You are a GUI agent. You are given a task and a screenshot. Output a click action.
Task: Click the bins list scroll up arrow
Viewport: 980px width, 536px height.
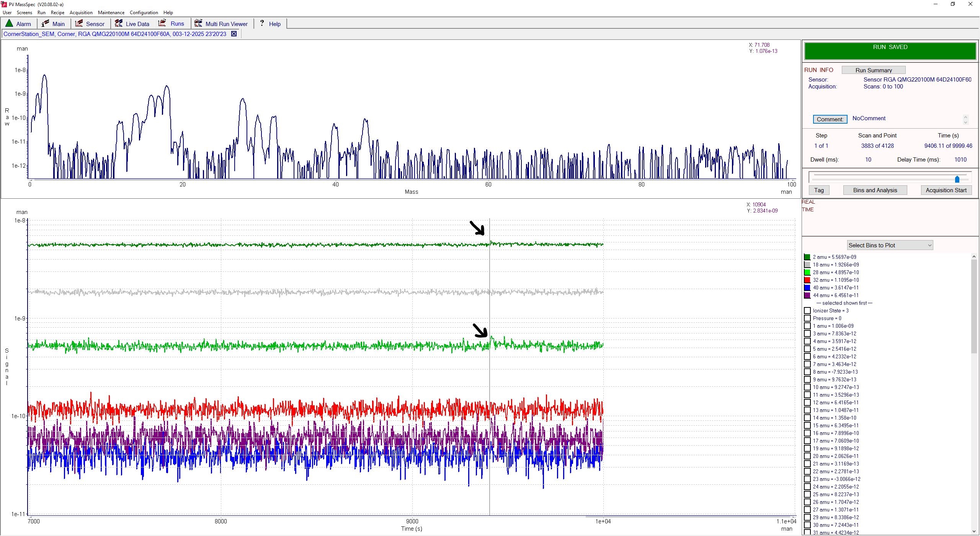pos(974,256)
